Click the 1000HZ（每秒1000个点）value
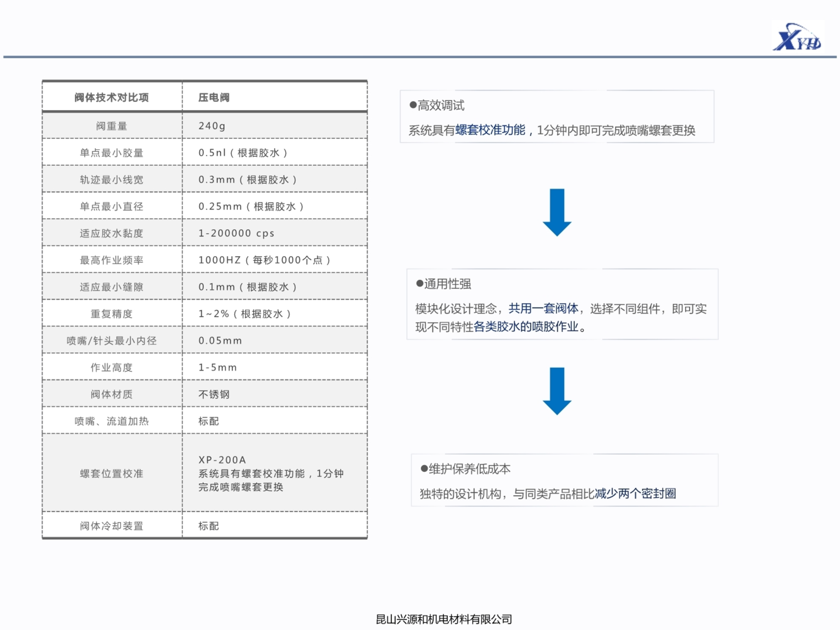 pos(265,260)
